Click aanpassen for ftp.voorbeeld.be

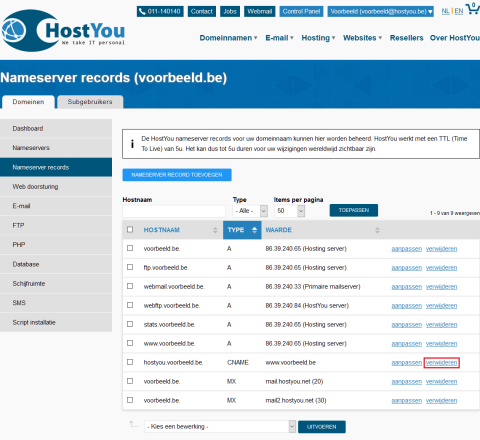click(407, 268)
